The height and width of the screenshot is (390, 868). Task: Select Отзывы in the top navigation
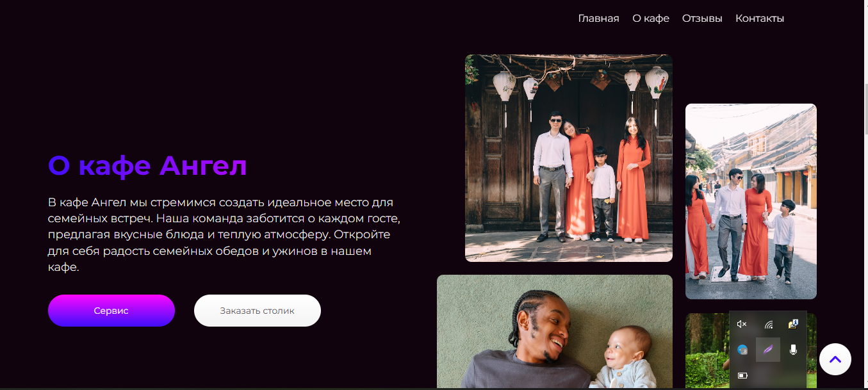point(702,19)
